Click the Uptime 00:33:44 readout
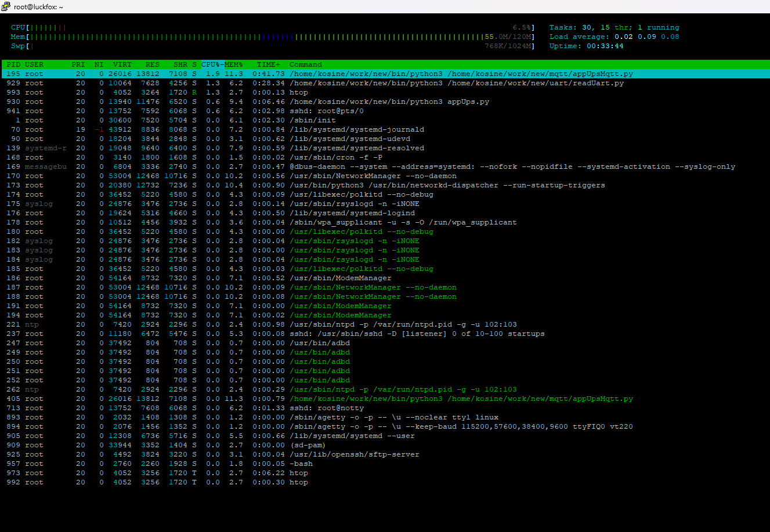The height and width of the screenshot is (532, 770). point(587,46)
